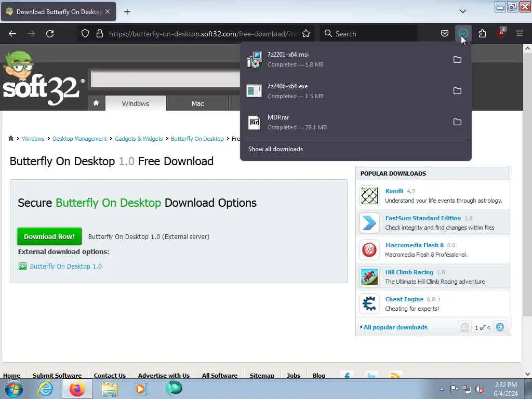Open the Windows Start button
Image resolution: width=532 pixels, height=399 pixels.
[x=13, y=389]
